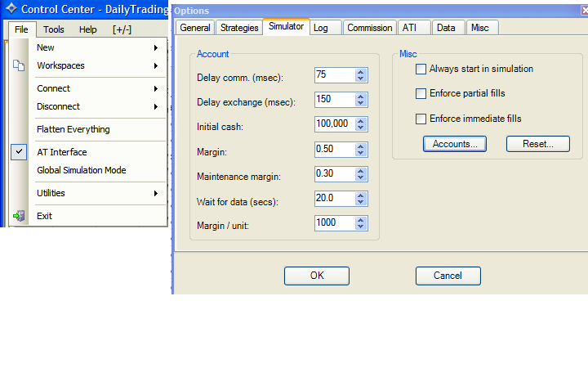This screenshot has width=588, height=368.
Task: Cancel the Options dialog
Action: [x=448, y=276]
